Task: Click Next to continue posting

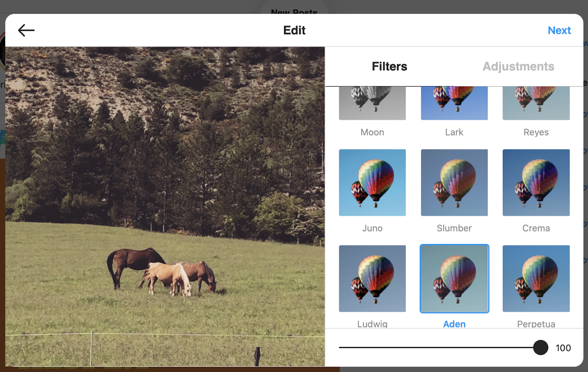Action: click(559, 30)
